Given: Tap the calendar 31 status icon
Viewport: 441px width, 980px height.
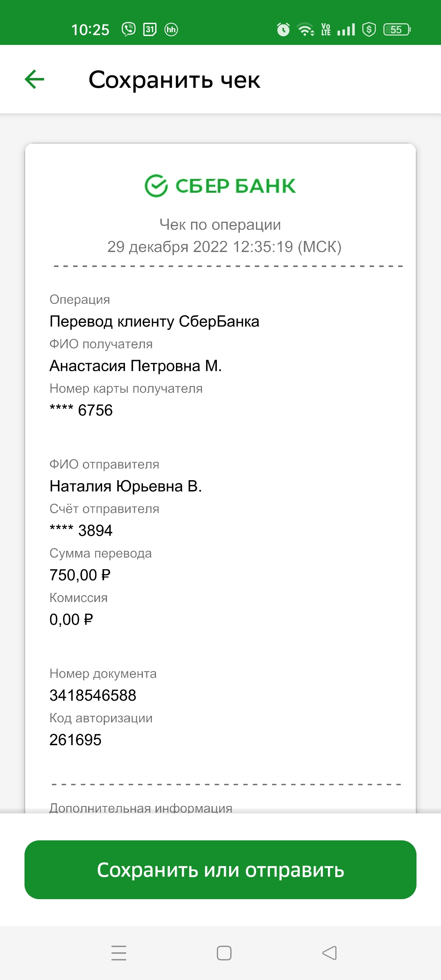Looking at the screenshot, I should (x=150, y=29).
